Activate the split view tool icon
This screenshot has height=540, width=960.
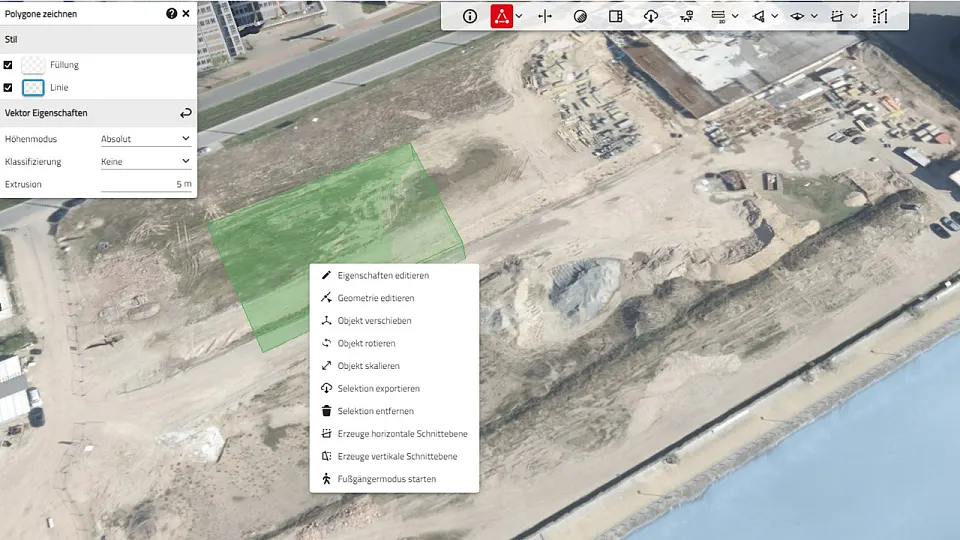pos(545,16)
